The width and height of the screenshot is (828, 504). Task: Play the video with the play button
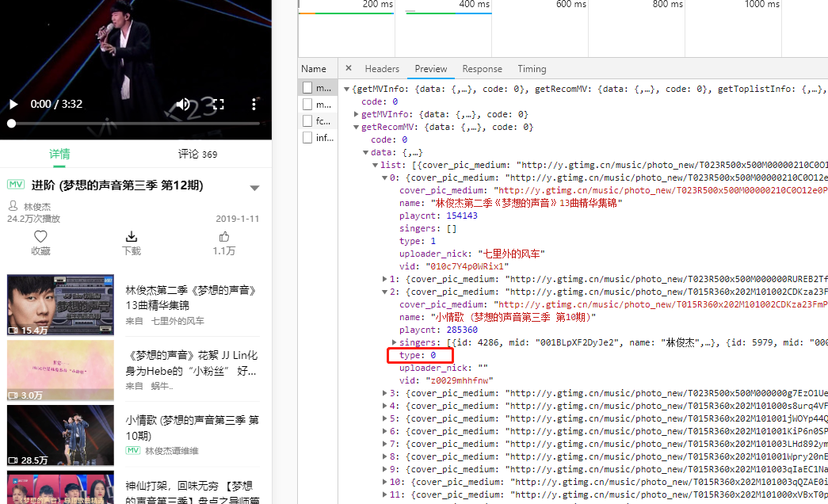13,104
